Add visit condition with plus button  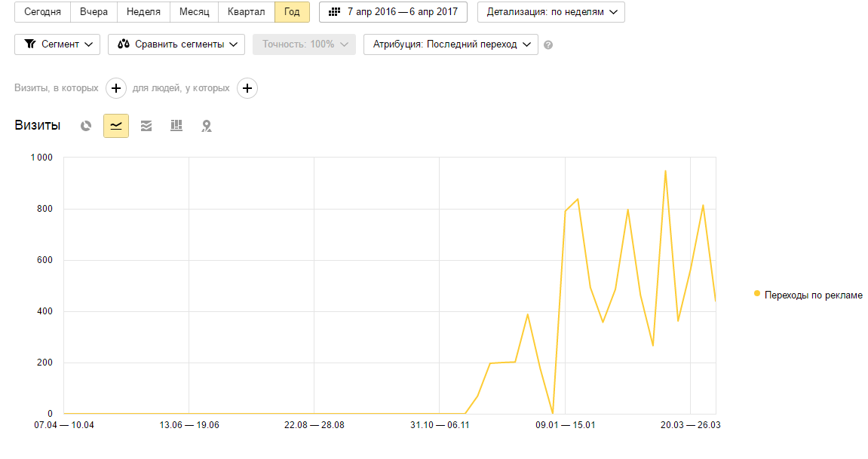[116, 88]
